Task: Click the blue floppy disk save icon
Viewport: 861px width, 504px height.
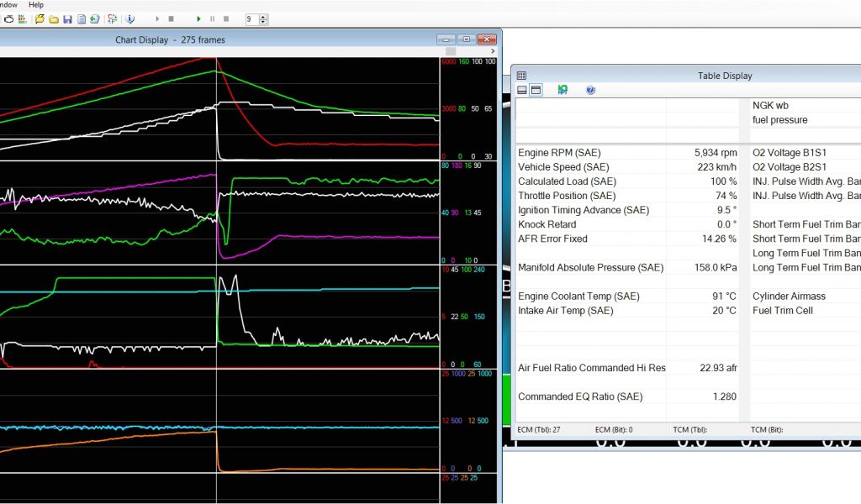Action: (67, 18)
